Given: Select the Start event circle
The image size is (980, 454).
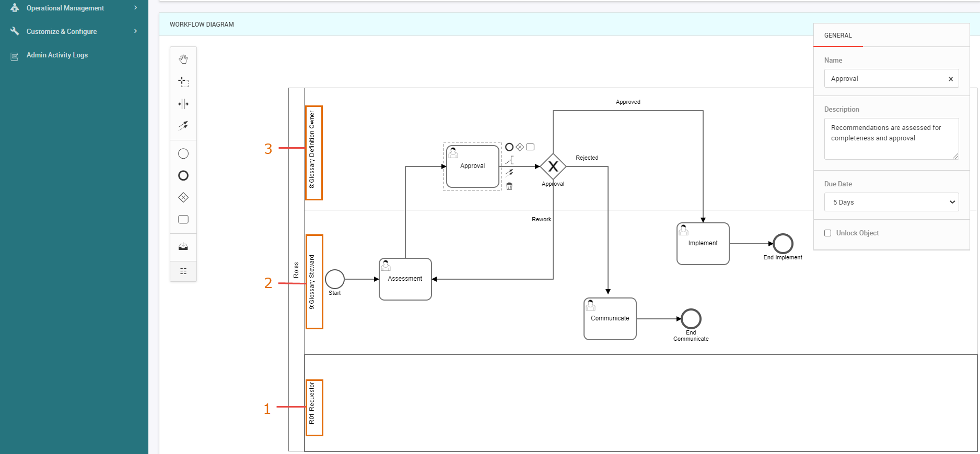Looking at the screenshot, I should pos(335,279).
